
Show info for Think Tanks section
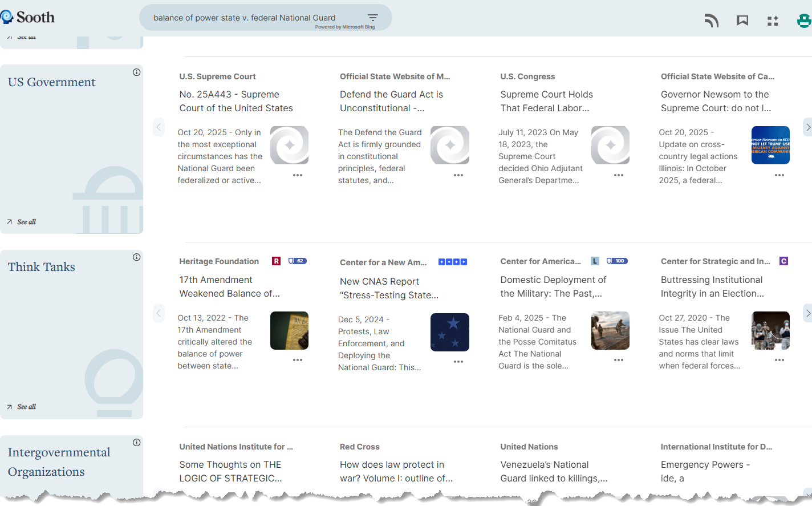pyautogui.click(x=137, y=257)
